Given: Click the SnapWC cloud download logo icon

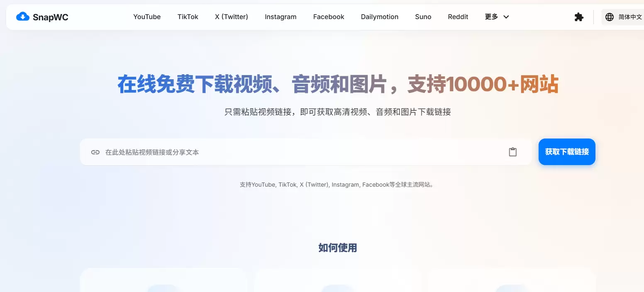Looking at the screenshot, I should 23,17.
